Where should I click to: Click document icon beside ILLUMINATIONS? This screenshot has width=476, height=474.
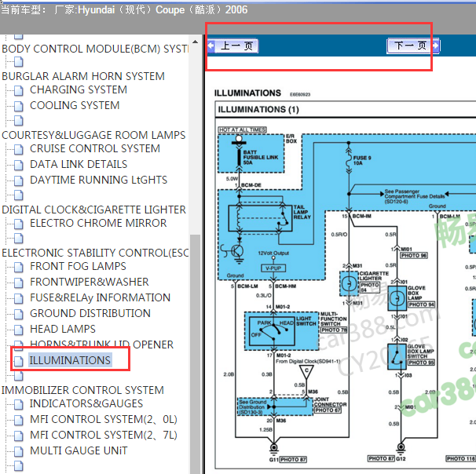(19, 361)
